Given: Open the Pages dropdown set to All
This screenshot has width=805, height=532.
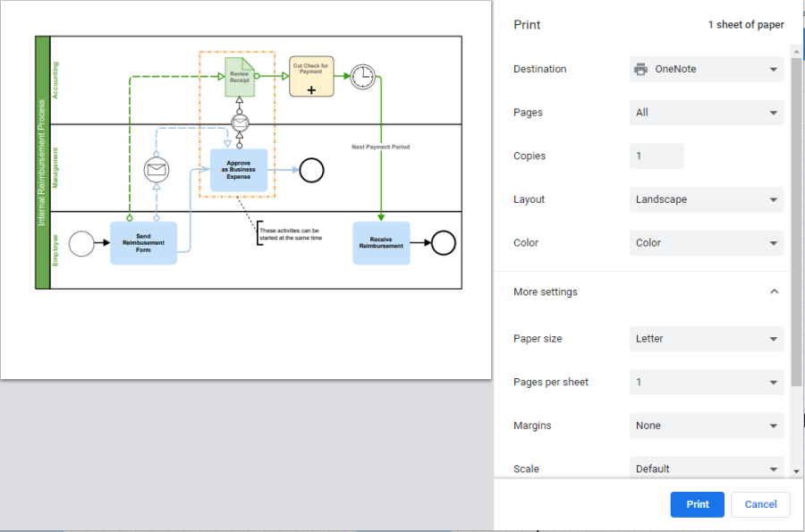Looking at the screenshot, I should point(707,113).
